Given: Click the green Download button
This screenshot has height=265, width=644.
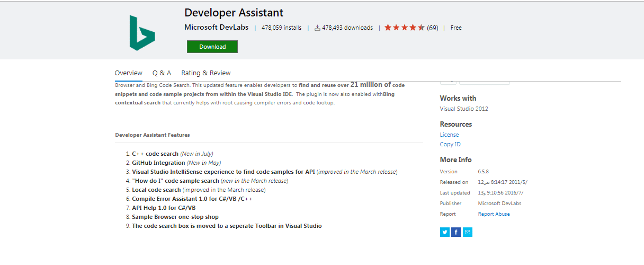Looking at the screenshot, I should (212, 47).
